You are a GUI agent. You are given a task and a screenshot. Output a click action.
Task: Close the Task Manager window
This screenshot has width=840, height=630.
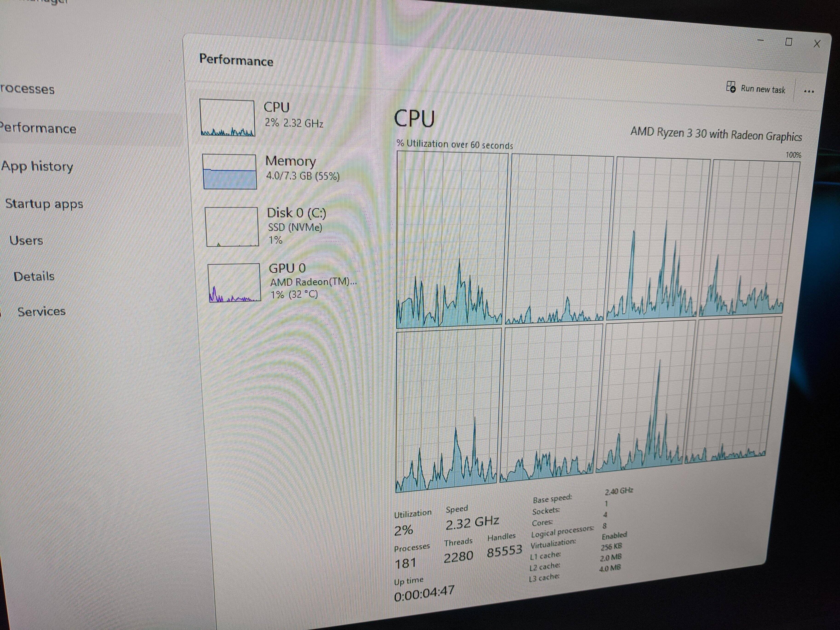[817, 44]
